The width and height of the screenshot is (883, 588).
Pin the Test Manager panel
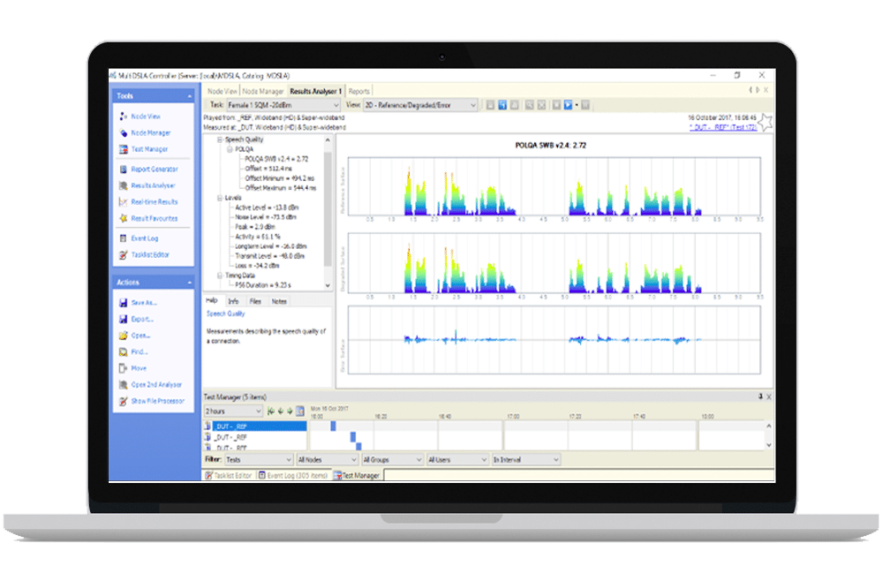click(x=760, y=396)
